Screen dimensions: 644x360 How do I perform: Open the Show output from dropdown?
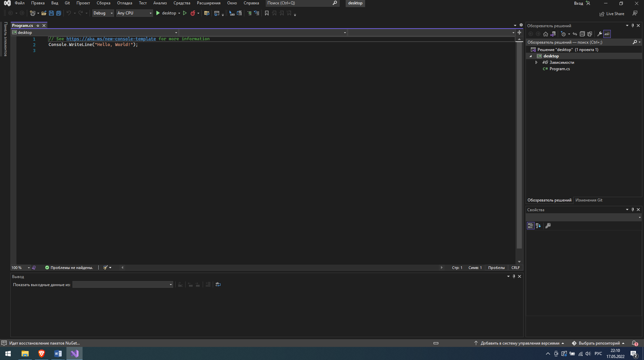click(x=123, y=284)
